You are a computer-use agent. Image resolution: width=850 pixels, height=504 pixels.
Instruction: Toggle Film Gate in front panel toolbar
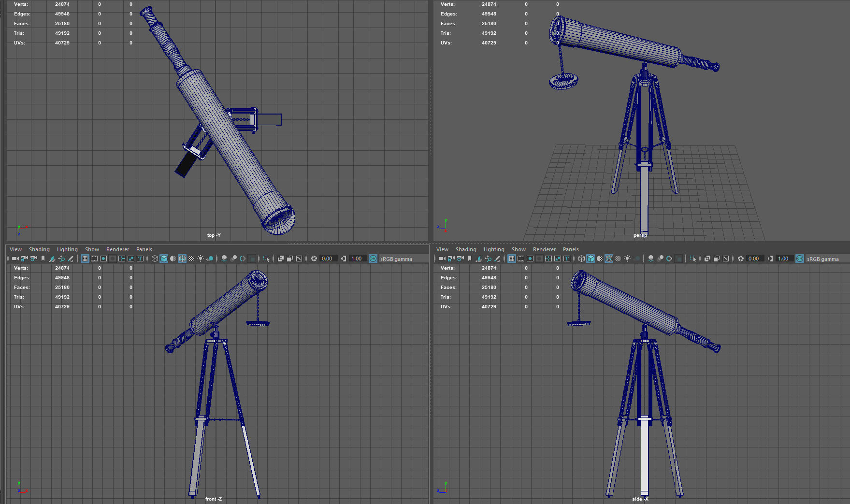click(x=94, y=259)
